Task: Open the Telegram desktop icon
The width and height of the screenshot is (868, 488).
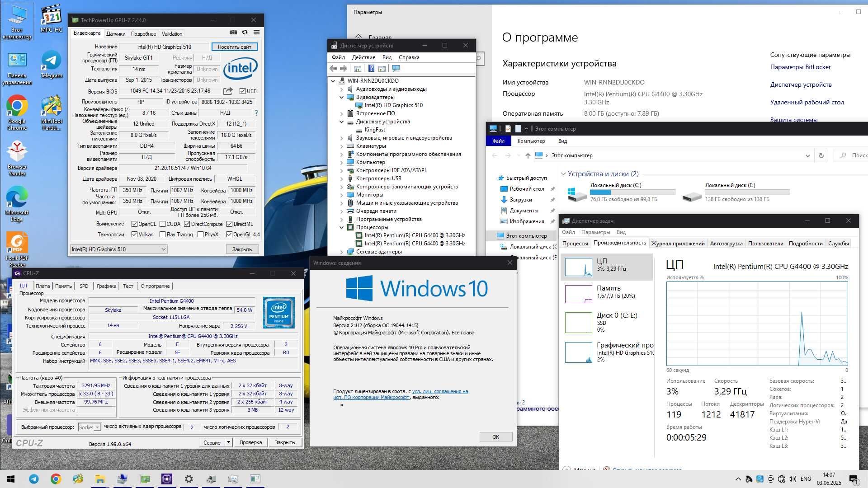Action: click(x=52, y=64)
